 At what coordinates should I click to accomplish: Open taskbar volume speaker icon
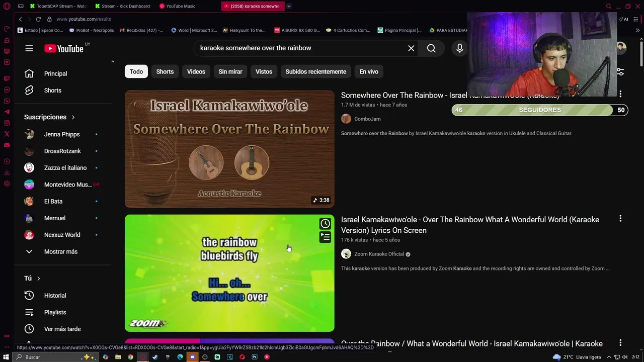click(x=624, y=357)
